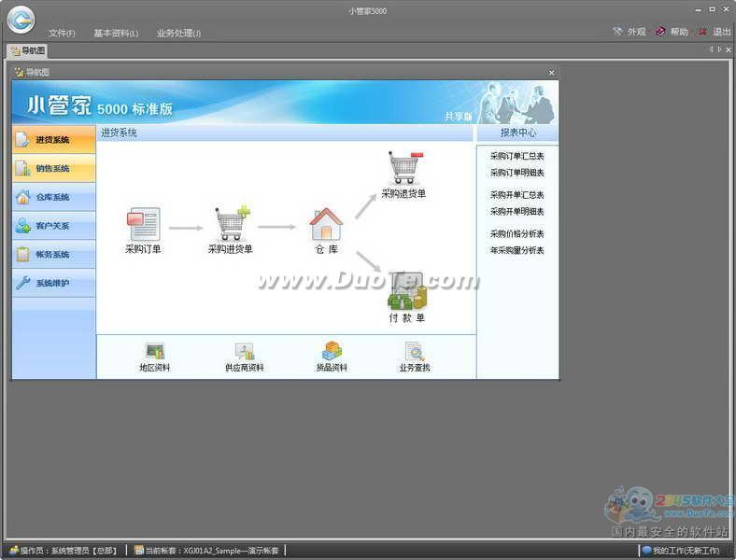Open 采购开单明细表 report

[517, 212]
